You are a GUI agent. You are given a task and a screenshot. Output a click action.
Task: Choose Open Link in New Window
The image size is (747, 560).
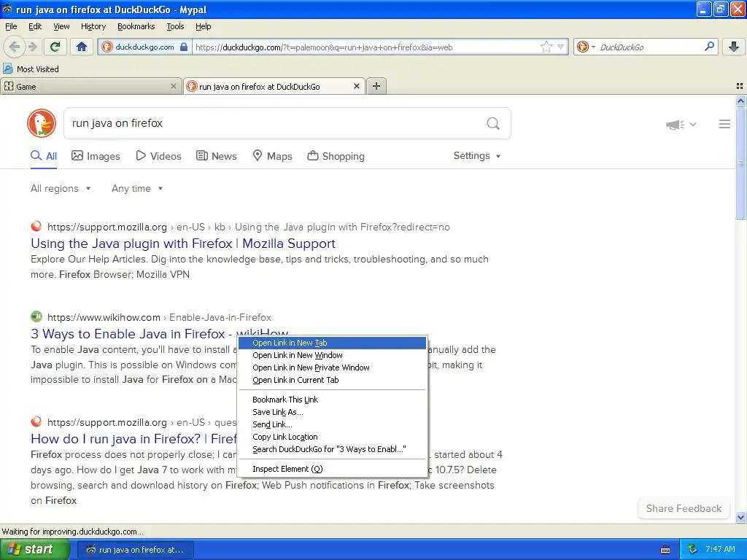332,355
